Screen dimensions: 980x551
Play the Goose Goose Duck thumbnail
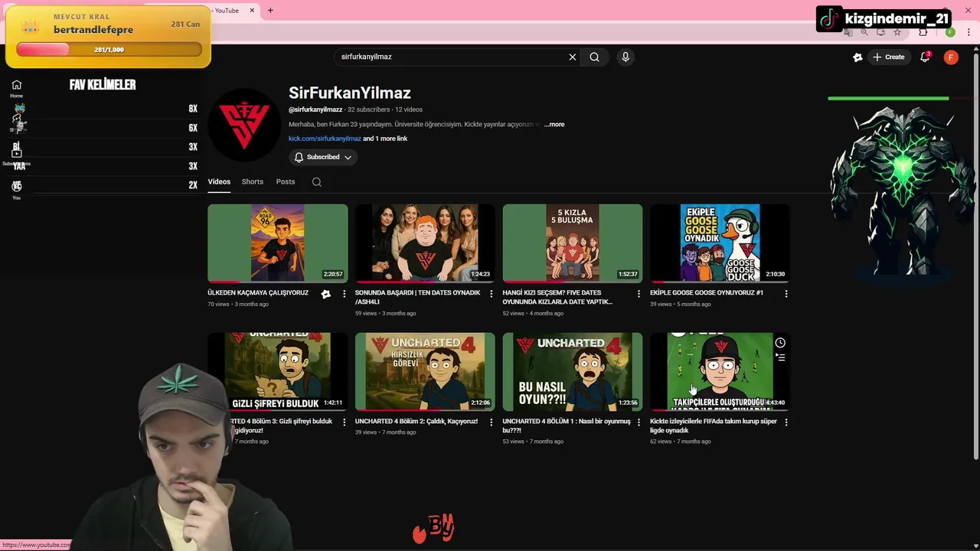coord(720,243)
